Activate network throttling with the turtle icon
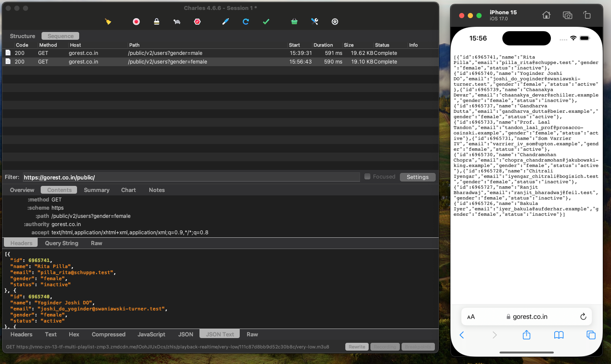 click(177, 21)
